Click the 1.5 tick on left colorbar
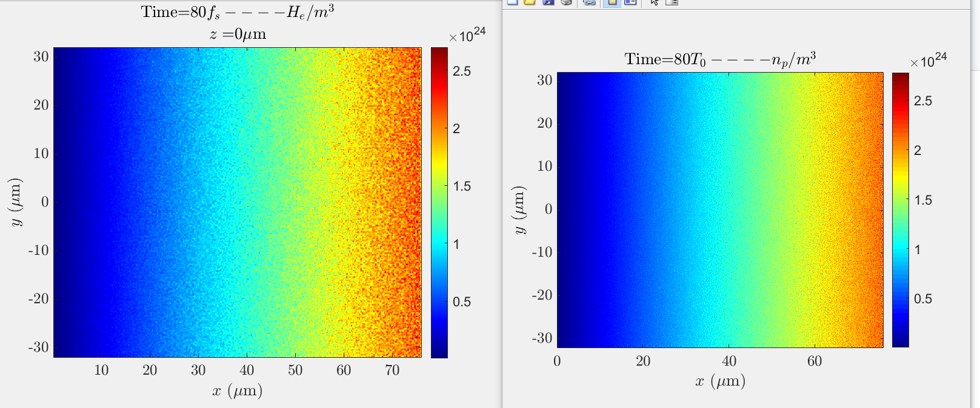This screenshot has width=980, height=408. click(462, 186)
